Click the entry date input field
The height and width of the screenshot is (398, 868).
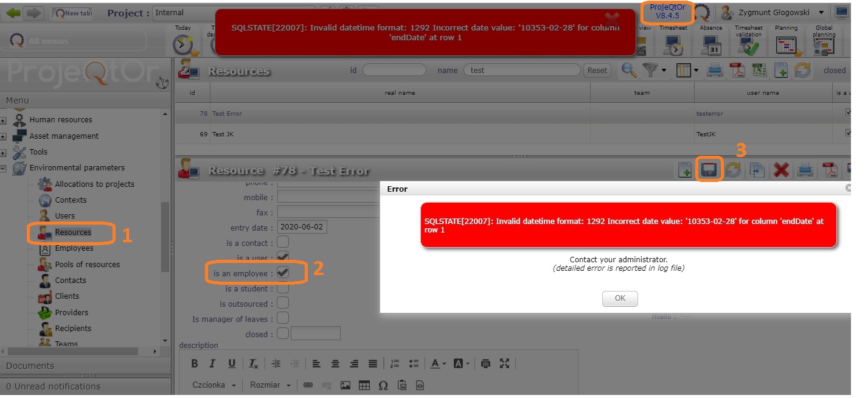pyautogui.click(x=302, y=227)
